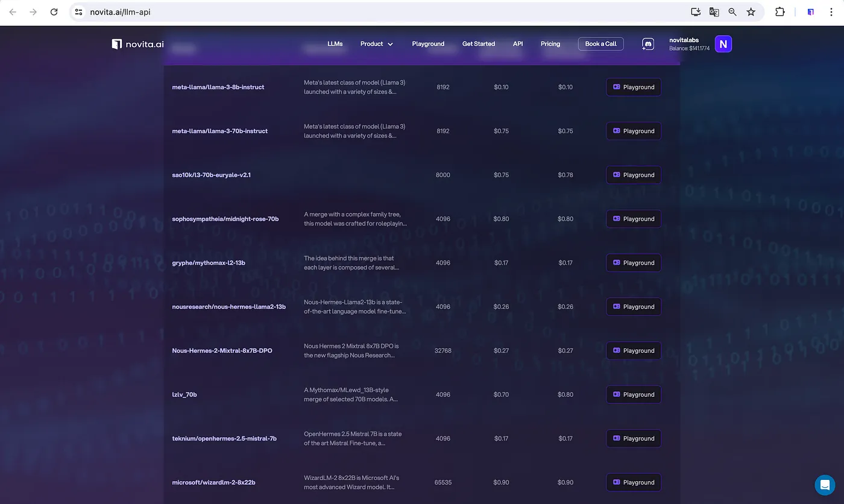Expand the Product dropdown menu

[377, 44]
